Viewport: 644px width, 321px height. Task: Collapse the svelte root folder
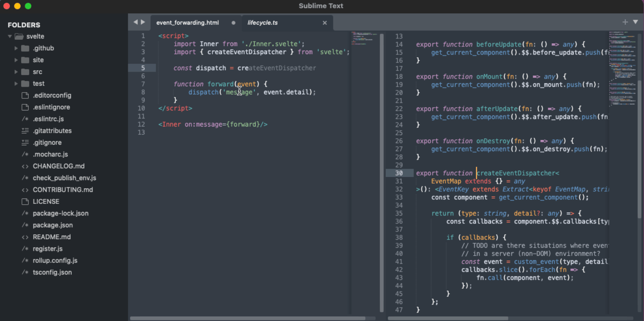tap(10, 37)
